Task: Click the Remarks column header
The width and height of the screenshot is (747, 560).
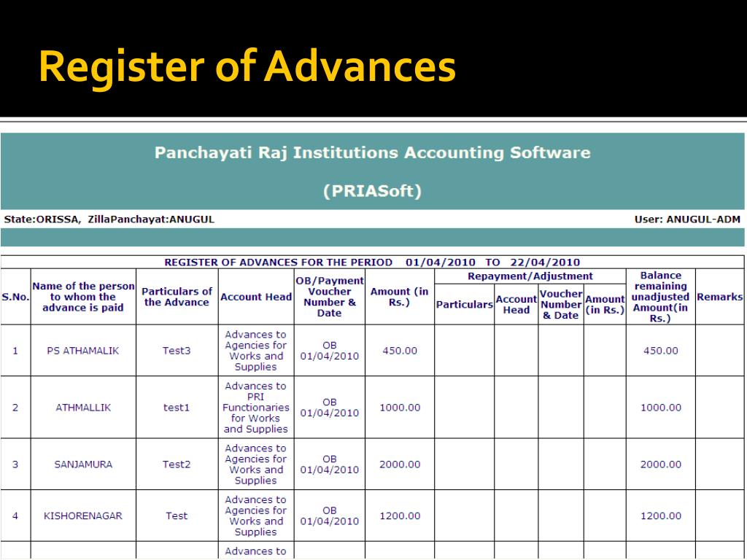Action: coord(719,297)
